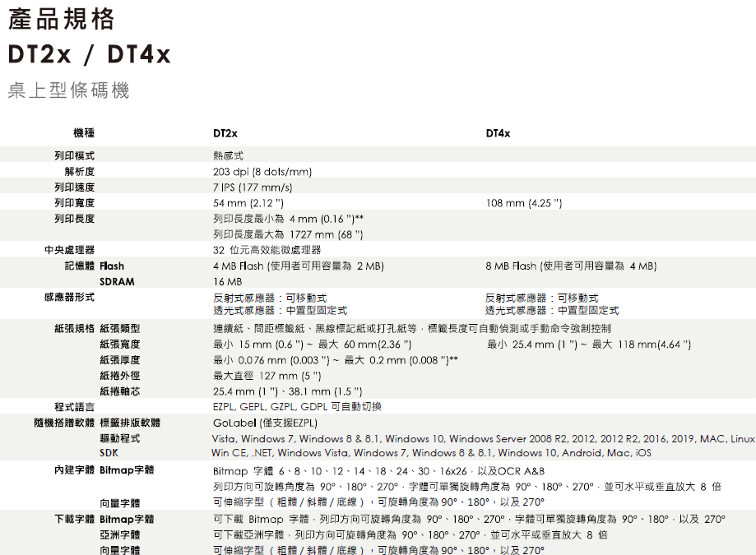Select '透光式感應器：中置型固定式' in the DT4x column

click(x=553, y=310)
